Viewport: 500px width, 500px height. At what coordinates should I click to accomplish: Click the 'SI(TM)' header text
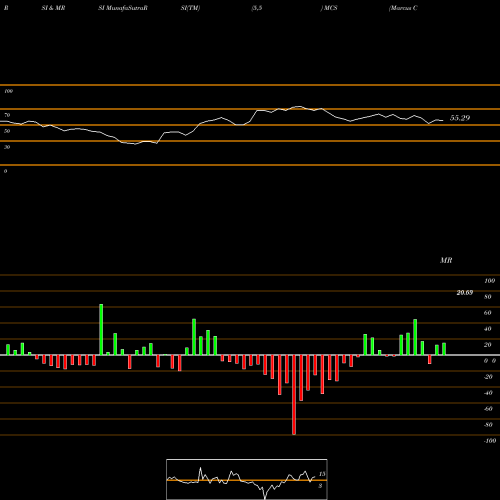[190, 8]
